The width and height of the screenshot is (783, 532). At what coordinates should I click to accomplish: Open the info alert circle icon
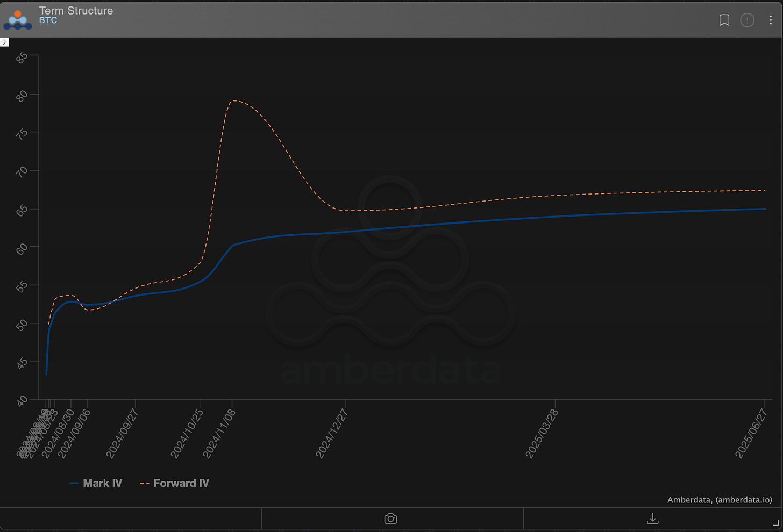pyautogui.click(x=748, y=20)
